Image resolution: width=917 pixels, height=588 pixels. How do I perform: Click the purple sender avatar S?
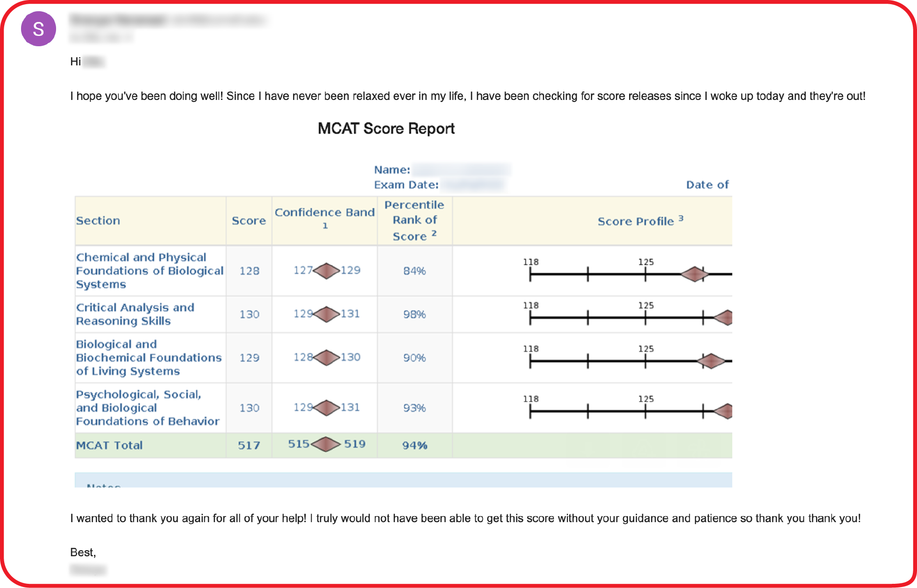coord(38,29)
